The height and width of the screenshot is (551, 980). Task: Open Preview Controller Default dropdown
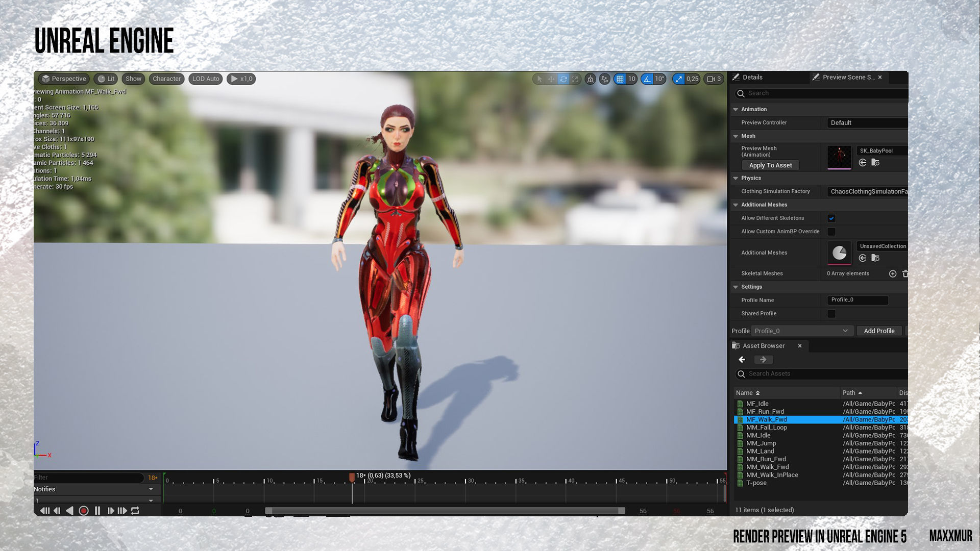[x=867, y=123]
